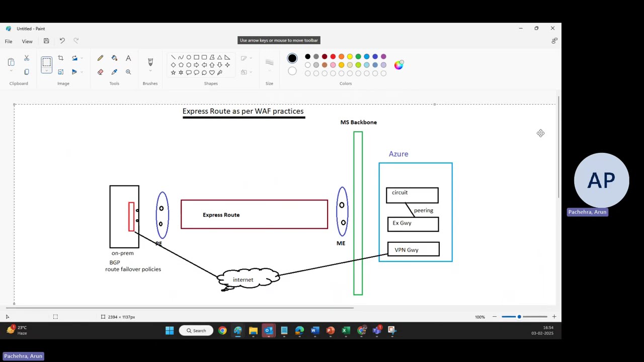Choose the Triangle shape
This screenshot has height=362, width=644.
219,57
